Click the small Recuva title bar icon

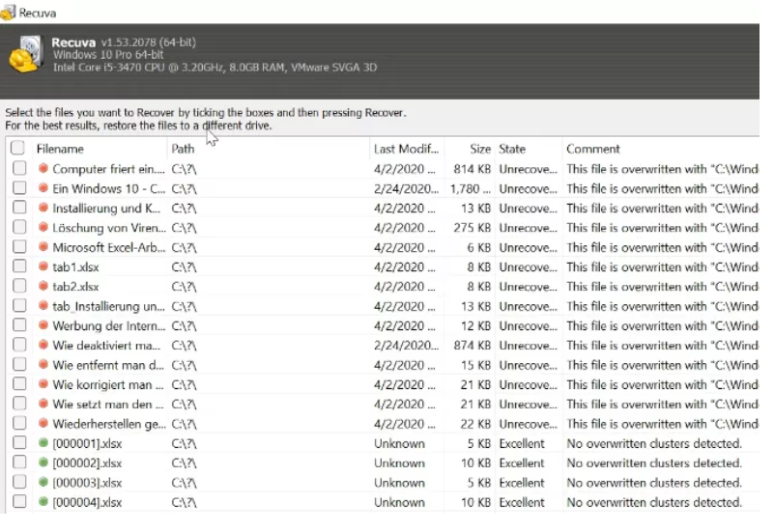(9, 13)
